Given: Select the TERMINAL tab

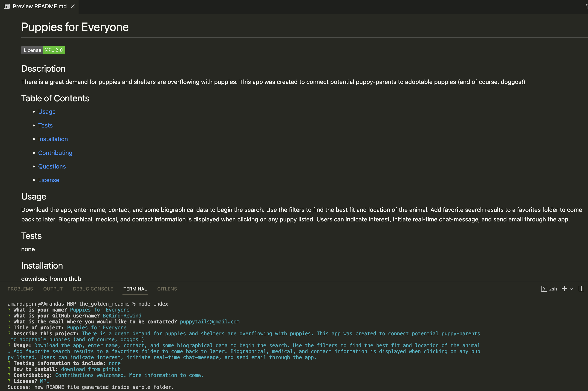Looking at the screenshot, I should pos(135,289).
